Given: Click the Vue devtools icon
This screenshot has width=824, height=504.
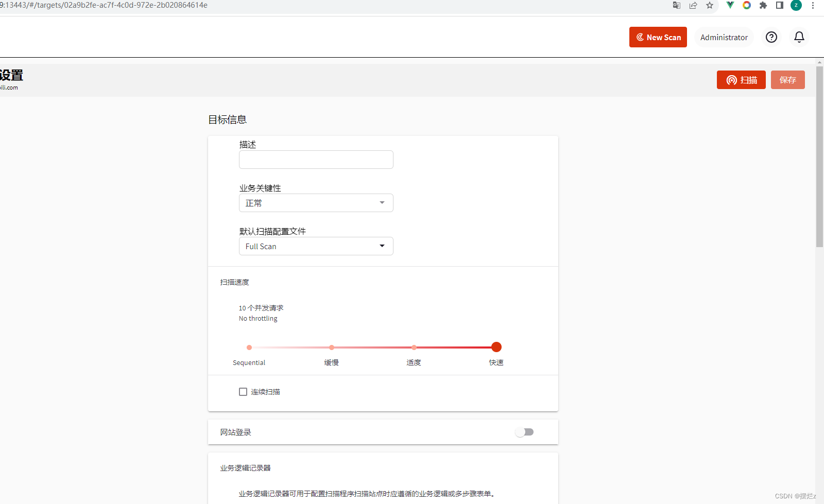Looking at the screenshot, I should click(730, 5).
